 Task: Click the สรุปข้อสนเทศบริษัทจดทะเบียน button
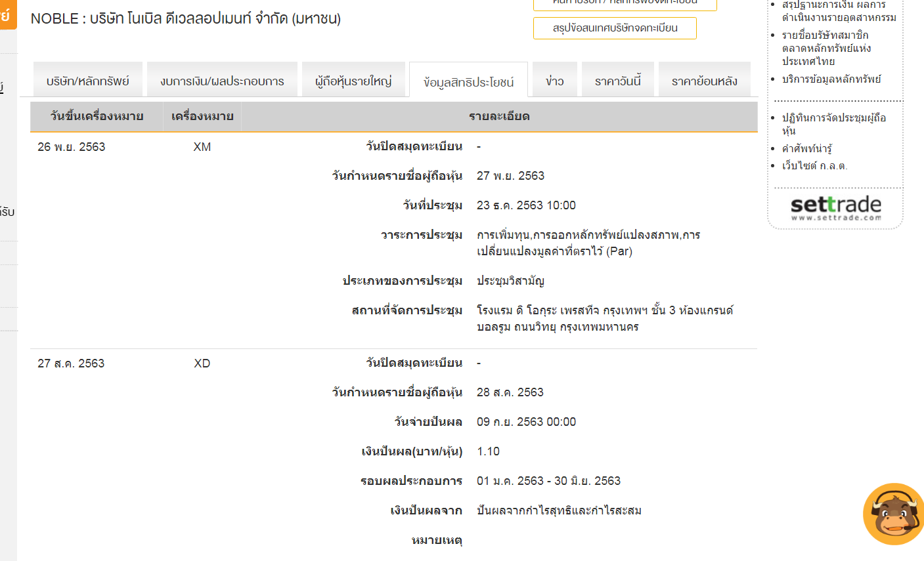pos(615,28)
